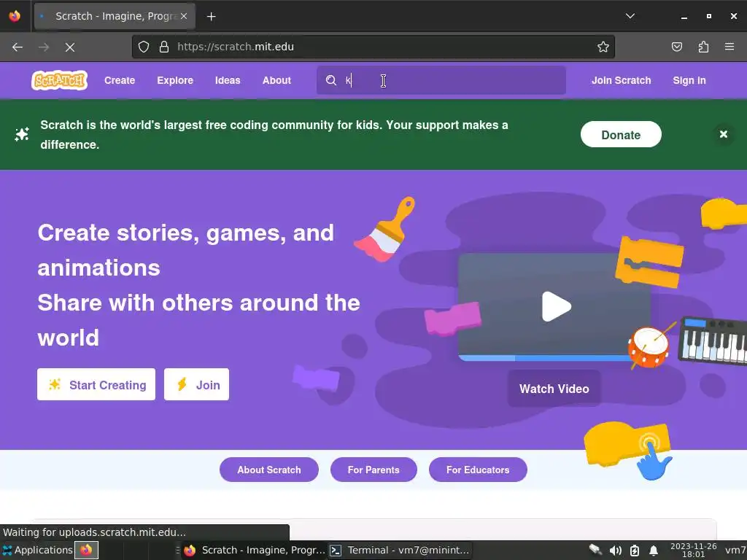
Task: Go to the Ideas page
Action: click(228, 80)
